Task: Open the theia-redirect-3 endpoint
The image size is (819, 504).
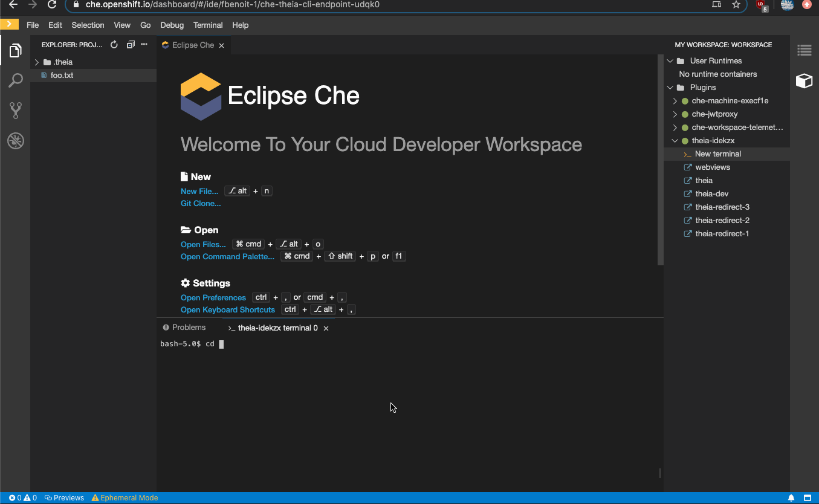Action: (722, 207)
